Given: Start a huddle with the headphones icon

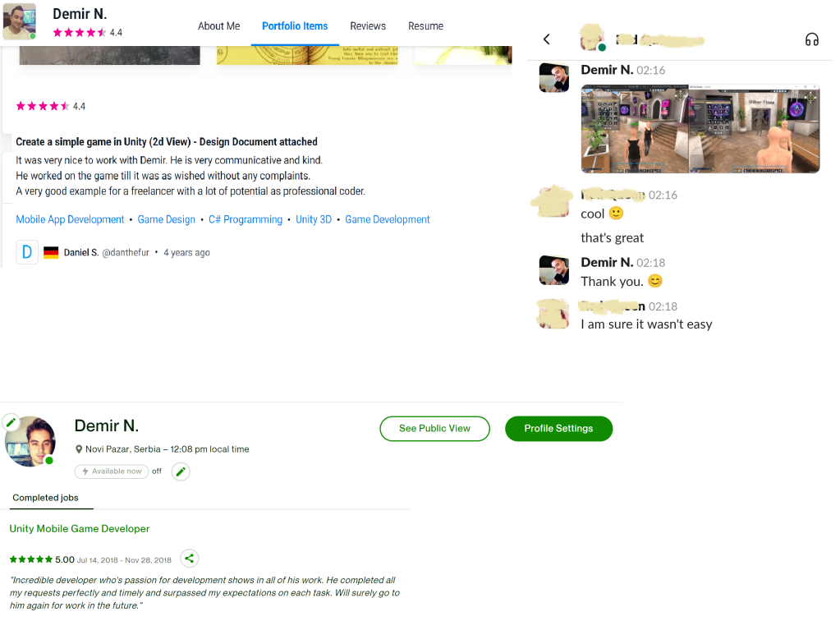Looking at the screenshot, I should point(811,39).
